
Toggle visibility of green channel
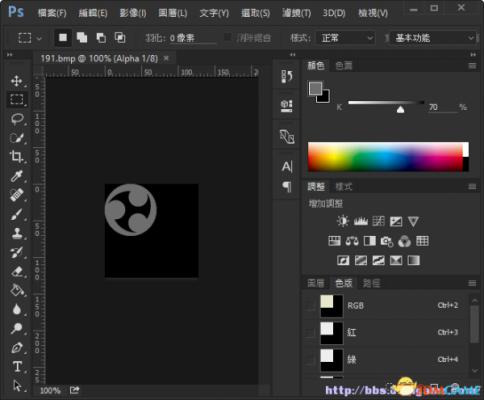[x=310, y=359]
